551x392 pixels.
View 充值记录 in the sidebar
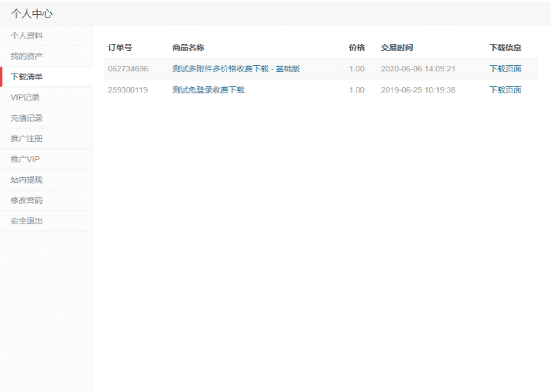pos(27,118)
